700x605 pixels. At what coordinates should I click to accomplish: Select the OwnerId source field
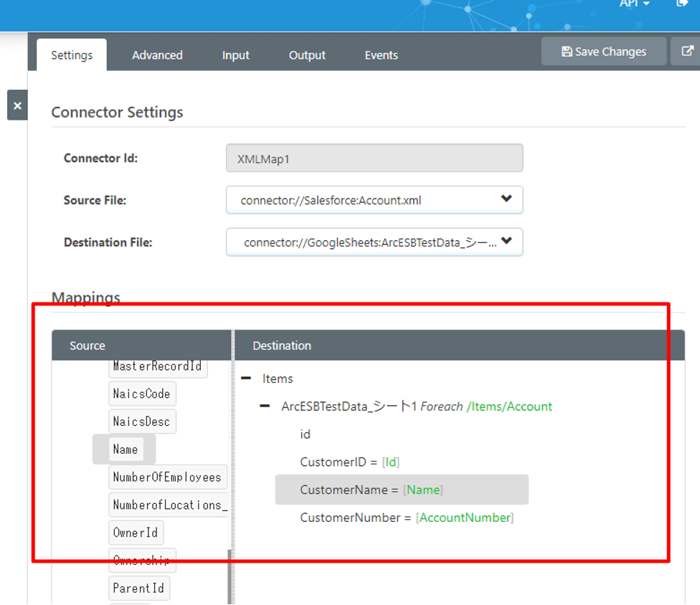136,533
